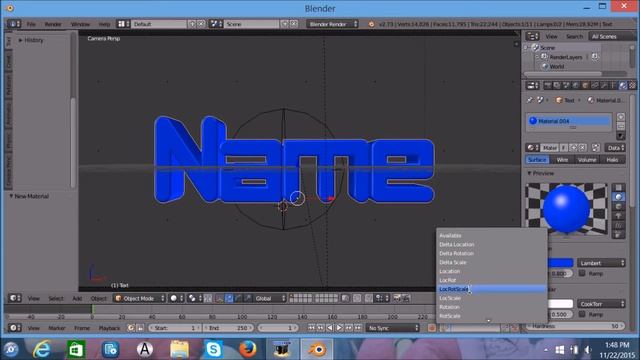Toggle use preview range clock button
640x360 pixels.
131,328
